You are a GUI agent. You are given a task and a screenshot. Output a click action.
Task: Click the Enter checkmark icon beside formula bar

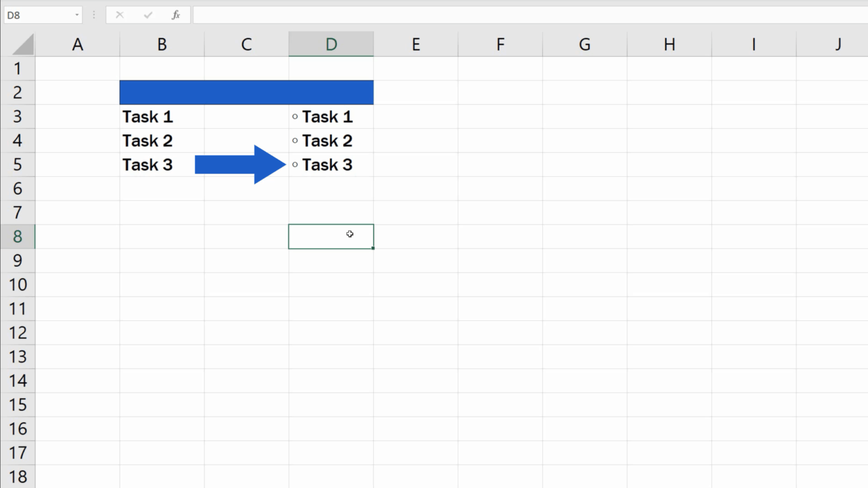point(148,15)
